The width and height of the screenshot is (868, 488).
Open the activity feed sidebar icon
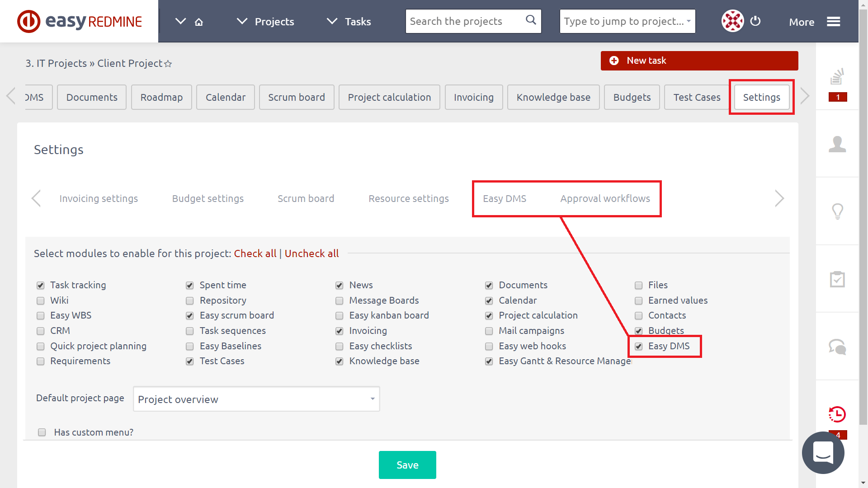(x=837, y=77)
